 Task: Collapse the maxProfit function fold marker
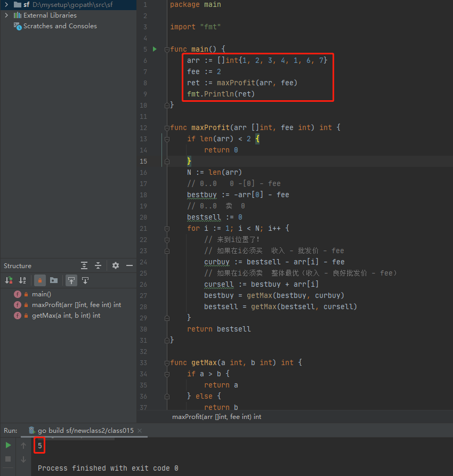point(167,128)
